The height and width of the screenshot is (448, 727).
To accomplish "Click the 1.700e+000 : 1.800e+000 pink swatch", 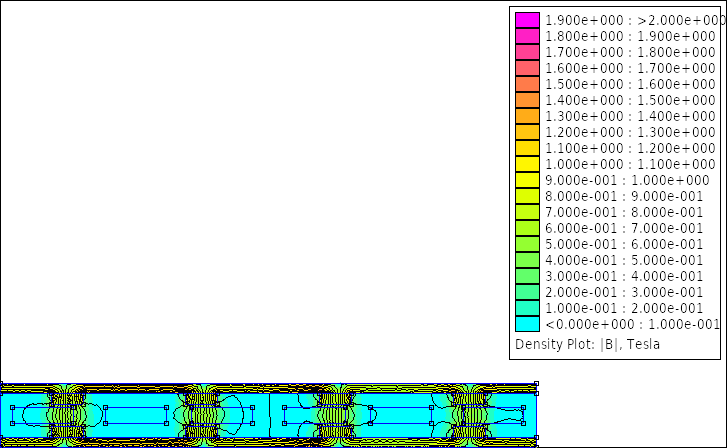I will point(527,52).
